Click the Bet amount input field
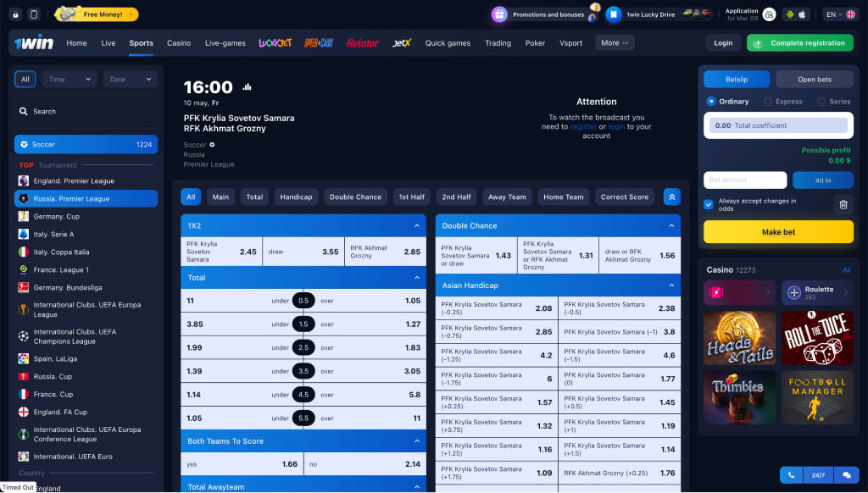The height and width of the screenshot is (493, 868). pos(744,180)
